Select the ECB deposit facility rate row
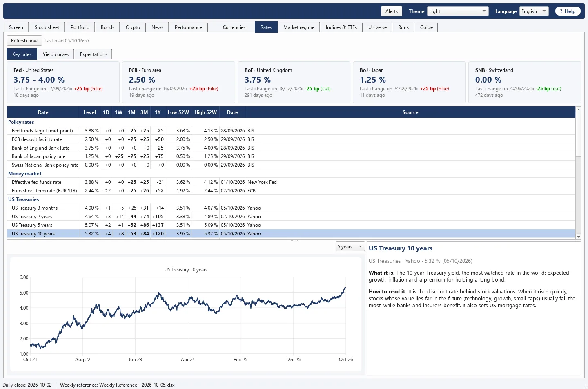This screenshot has height=389, width=588. click(291, 139)
